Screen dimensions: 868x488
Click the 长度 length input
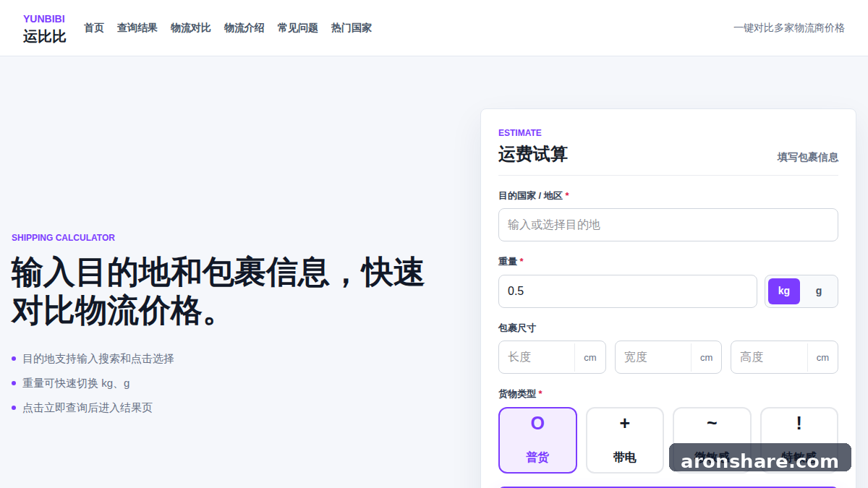tap(537, 357)
